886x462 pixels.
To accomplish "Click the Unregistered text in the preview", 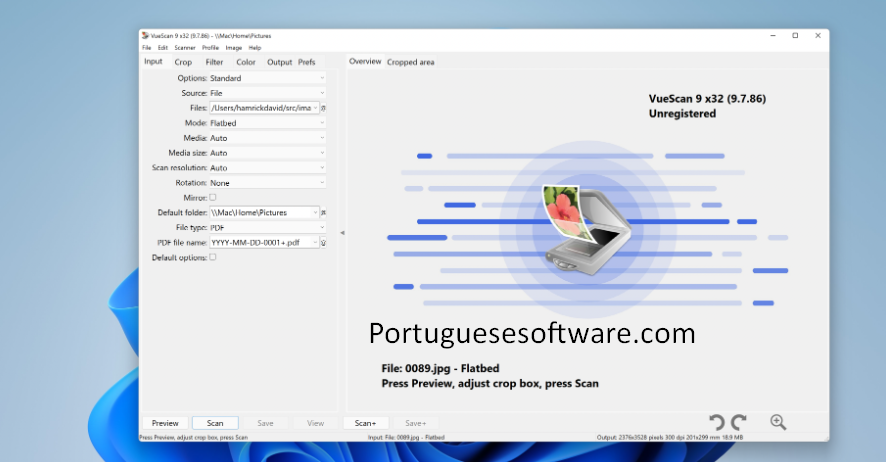I will coord(682,114).
